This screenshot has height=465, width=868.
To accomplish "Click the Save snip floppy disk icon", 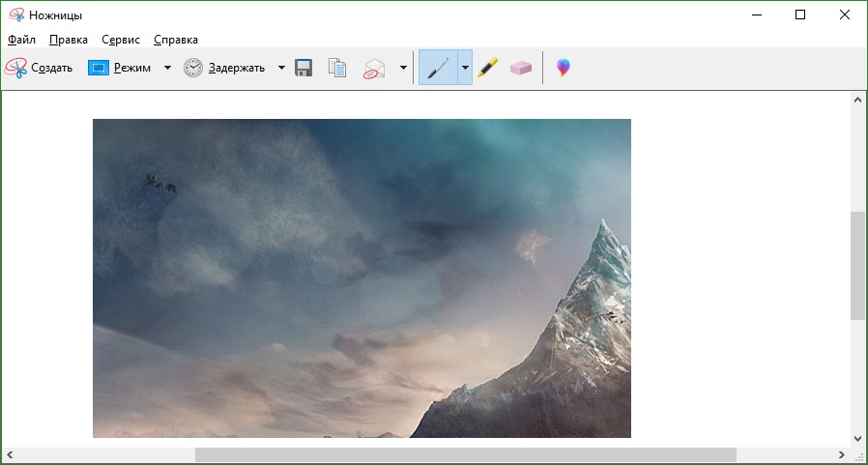I will [x=304, y=68].
